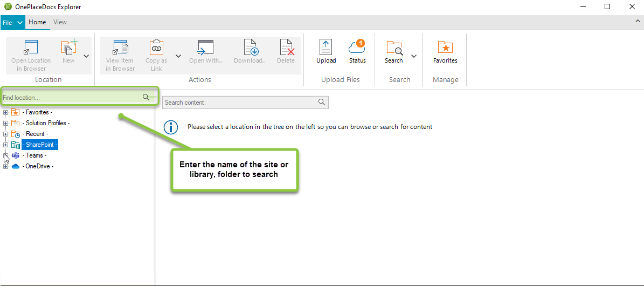The image size is (644, 286).
Task: Expand the SharePoint tree node
Action: (x=5, y=145)
